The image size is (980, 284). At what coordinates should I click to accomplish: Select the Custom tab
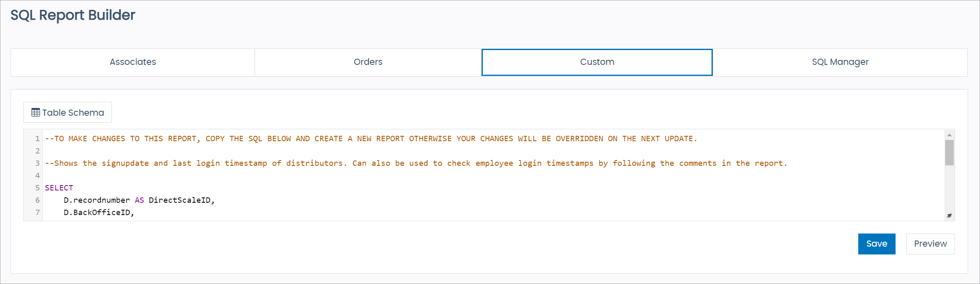(597, 62)
